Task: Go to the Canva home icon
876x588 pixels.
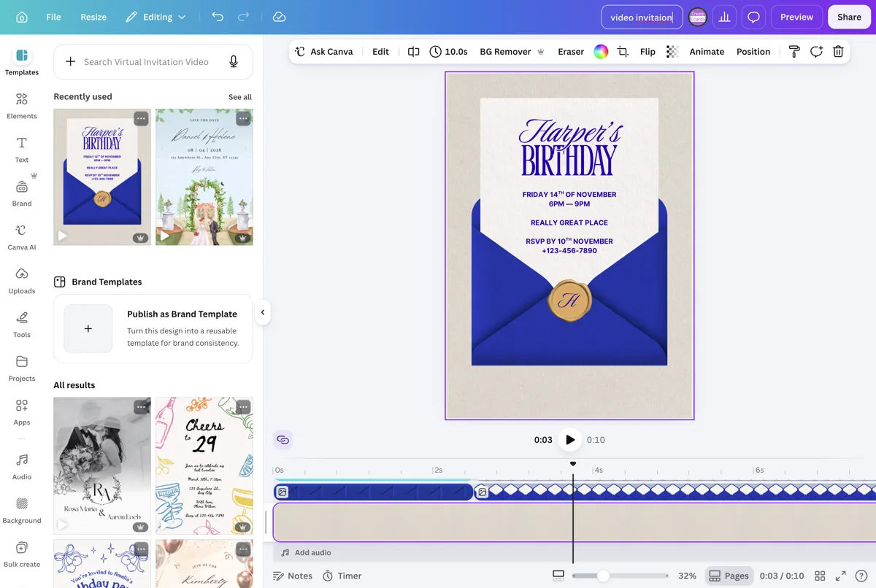Action: click(22, 17)
